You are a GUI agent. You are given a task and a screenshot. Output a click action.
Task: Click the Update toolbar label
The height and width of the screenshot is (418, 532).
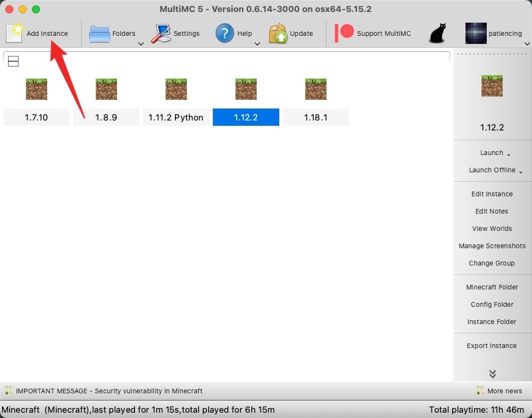tap(301, 34)
